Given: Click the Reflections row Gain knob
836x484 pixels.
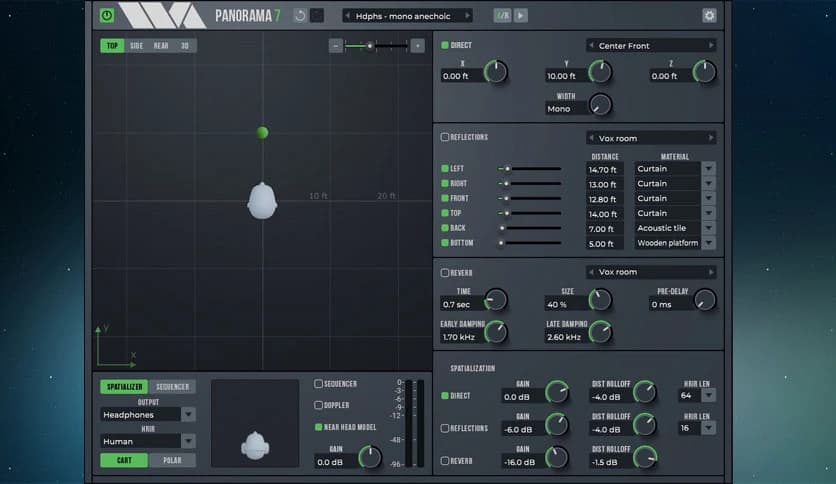Looking at the screenshot, I should [557, 425].
